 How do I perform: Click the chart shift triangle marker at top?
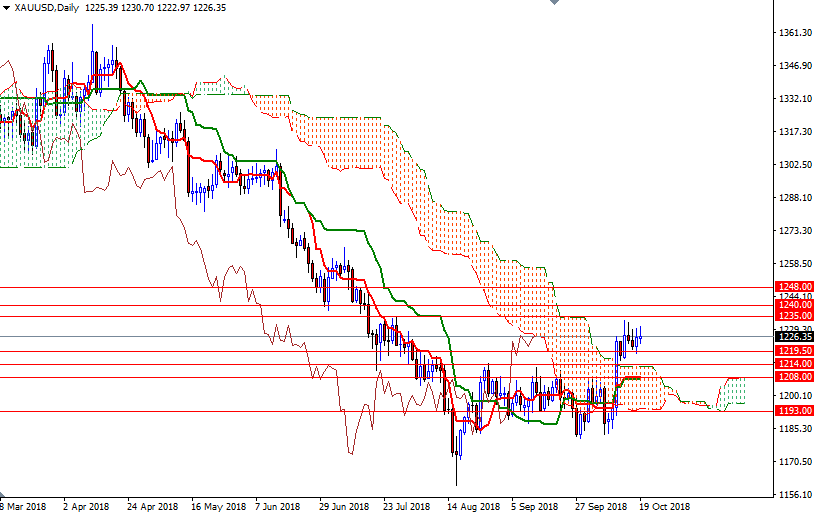click(555, 4)
